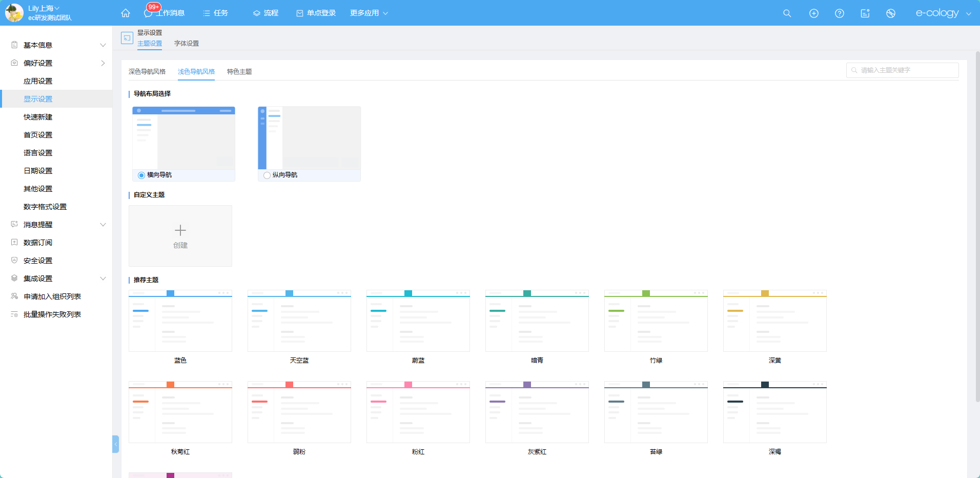980x478 pixels.
Task: Click the user avatar picture
Action: point(14,13)
